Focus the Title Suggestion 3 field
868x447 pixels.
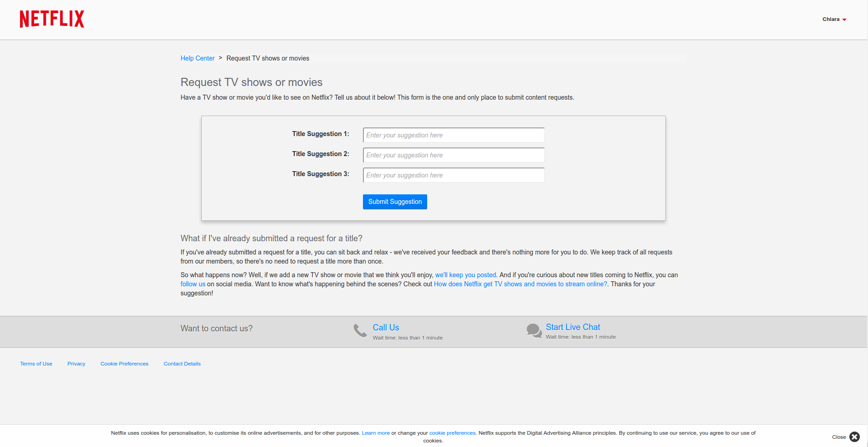point(454,175)
